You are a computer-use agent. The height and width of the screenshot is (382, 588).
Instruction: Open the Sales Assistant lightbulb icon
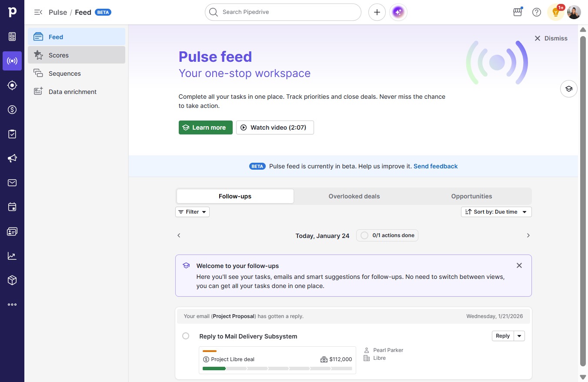click(556, 12)
